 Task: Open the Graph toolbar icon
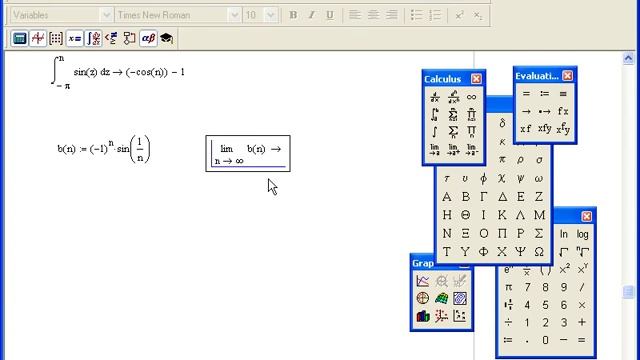38,38
